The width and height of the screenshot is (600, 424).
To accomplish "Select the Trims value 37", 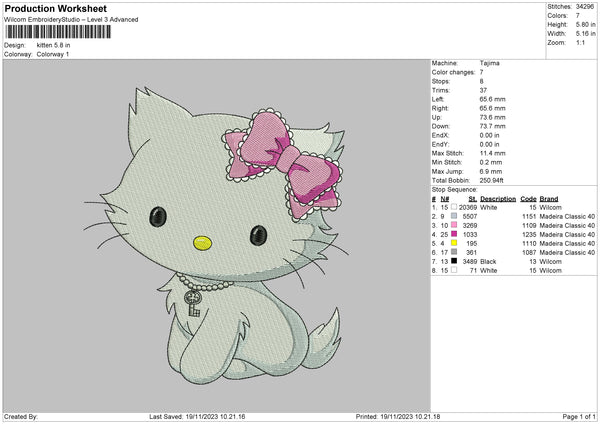I will click(483, 90).
